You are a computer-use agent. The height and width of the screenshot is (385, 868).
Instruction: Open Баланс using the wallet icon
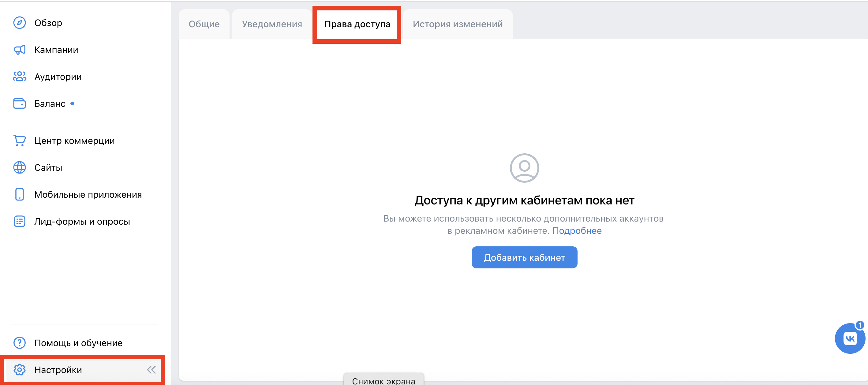point(19,103)
